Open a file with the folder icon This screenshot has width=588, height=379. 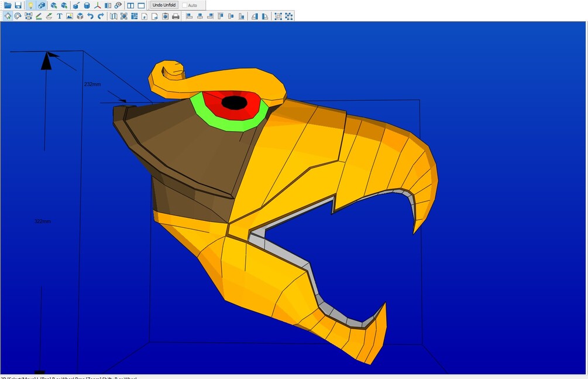click(x=8, y=5)
